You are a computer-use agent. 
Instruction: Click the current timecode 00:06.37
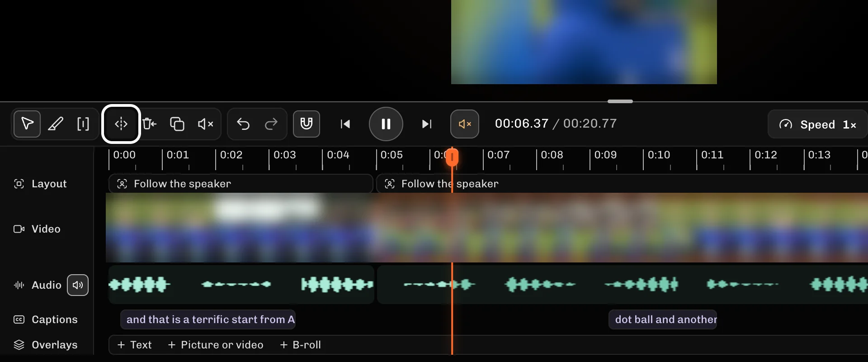point(522,124)
